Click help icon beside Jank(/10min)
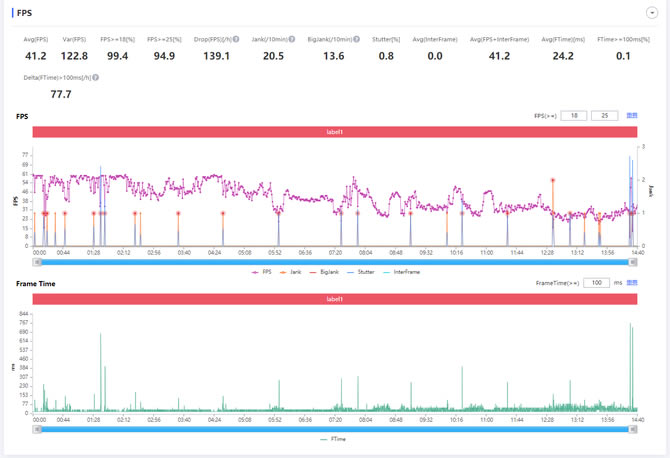Image resolution: width=670 pixels, height=458 pixels. (x=291, y=39)
